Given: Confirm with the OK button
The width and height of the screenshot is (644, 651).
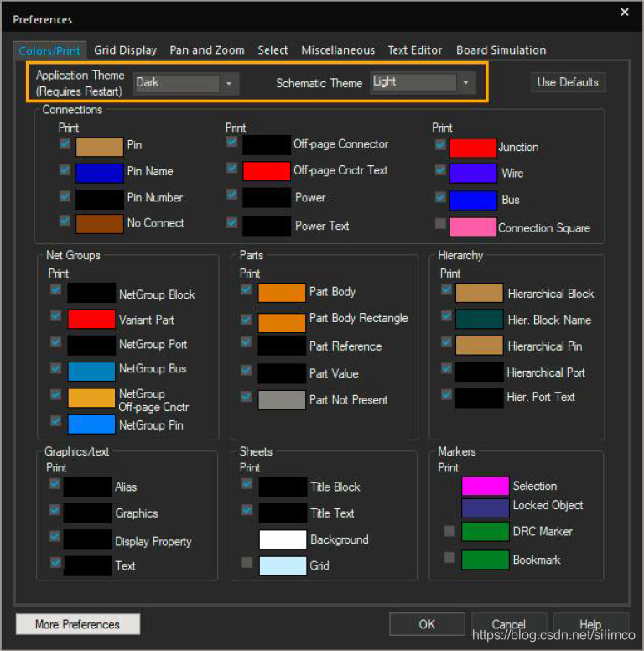Looking at the screenshot, I should point(427,624).
